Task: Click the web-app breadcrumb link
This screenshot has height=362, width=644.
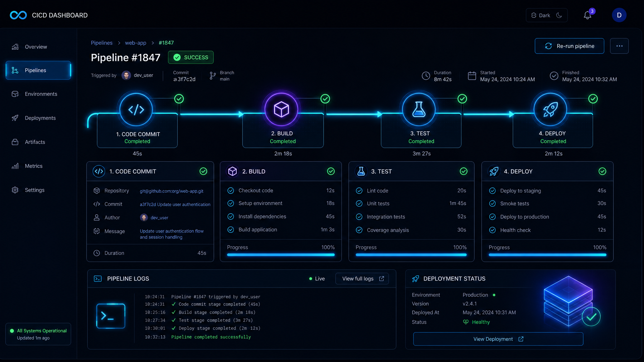Action: coord(136,43)
